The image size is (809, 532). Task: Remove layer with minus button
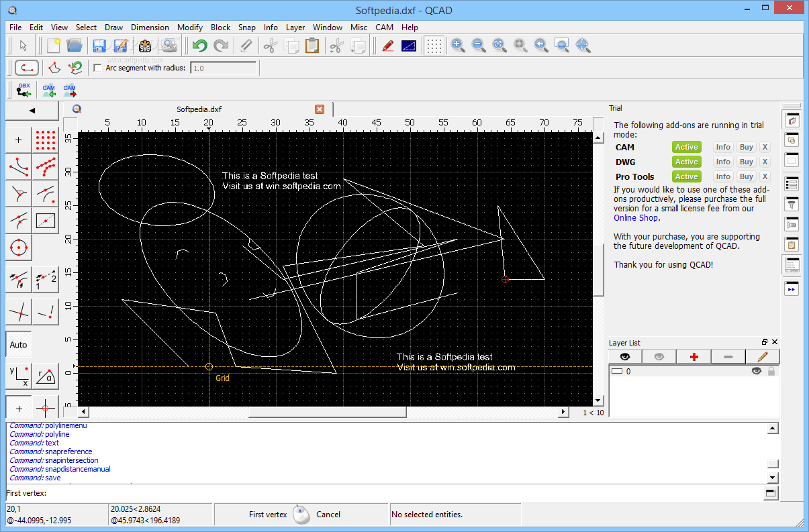click(728, 357)
